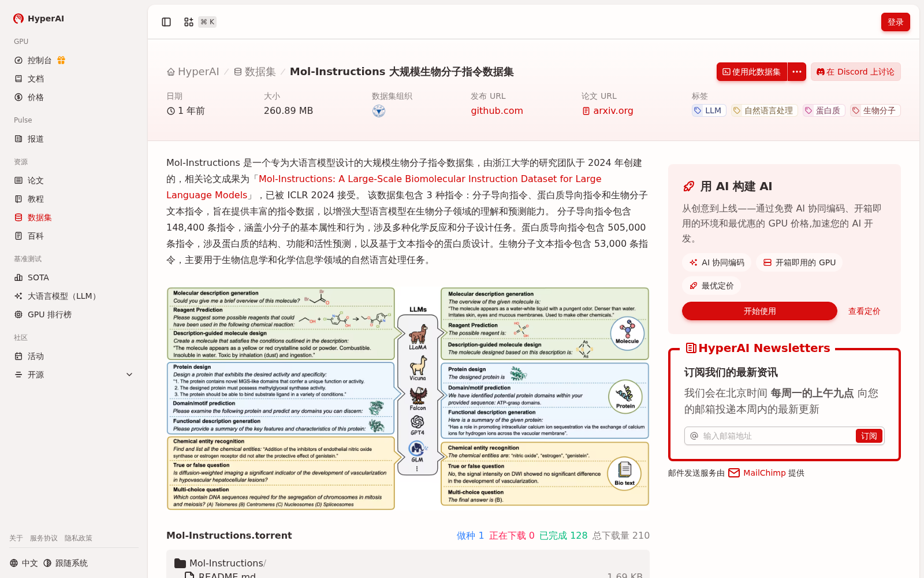Click the 做种 1 seeding status
924x578 pixels.
point(470,536)
